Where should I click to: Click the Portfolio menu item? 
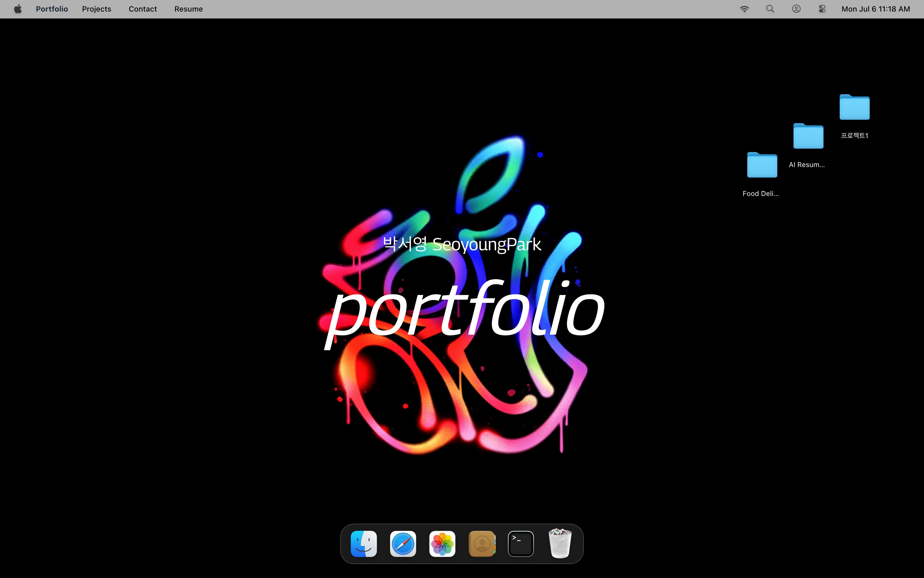click(x=52, y=9)
